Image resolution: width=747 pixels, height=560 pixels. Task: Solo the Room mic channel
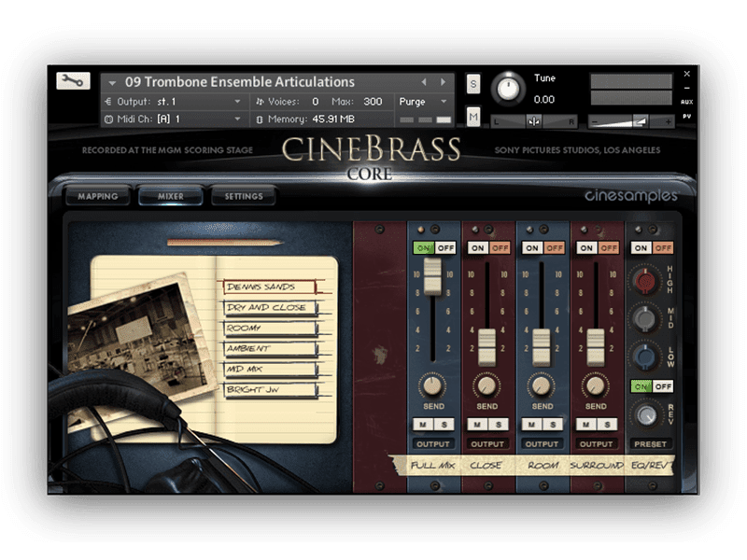553,425
